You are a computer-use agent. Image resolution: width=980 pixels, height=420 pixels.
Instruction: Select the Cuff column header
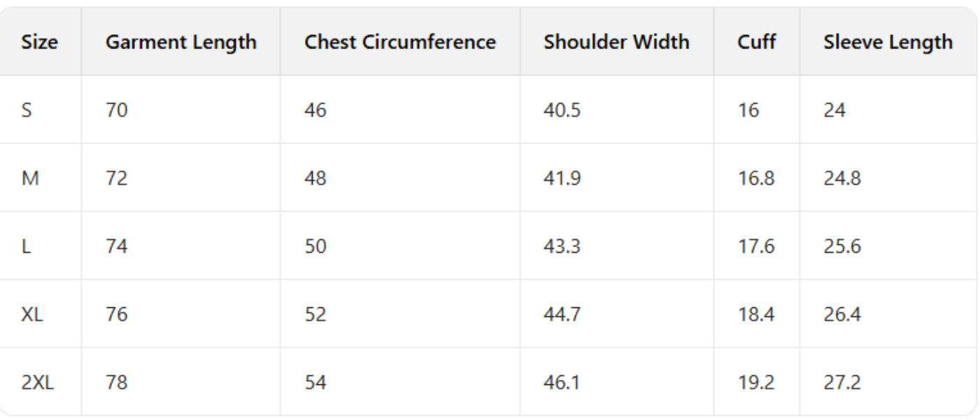[x=755, y=42]
